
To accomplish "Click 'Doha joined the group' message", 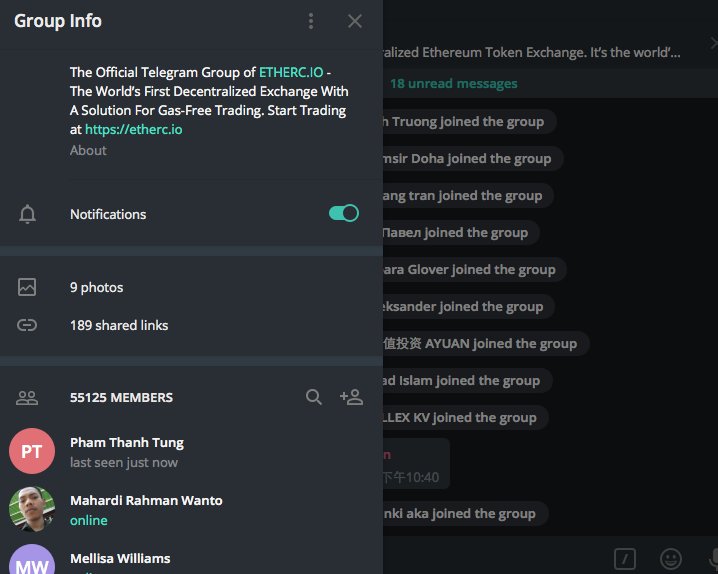I will pos(473,159).
